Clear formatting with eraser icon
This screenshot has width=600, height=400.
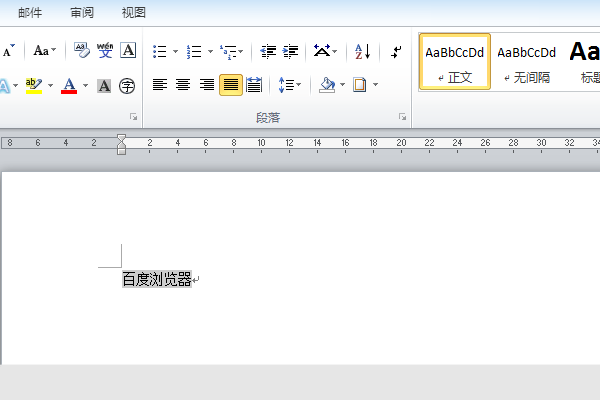point(82,50)
